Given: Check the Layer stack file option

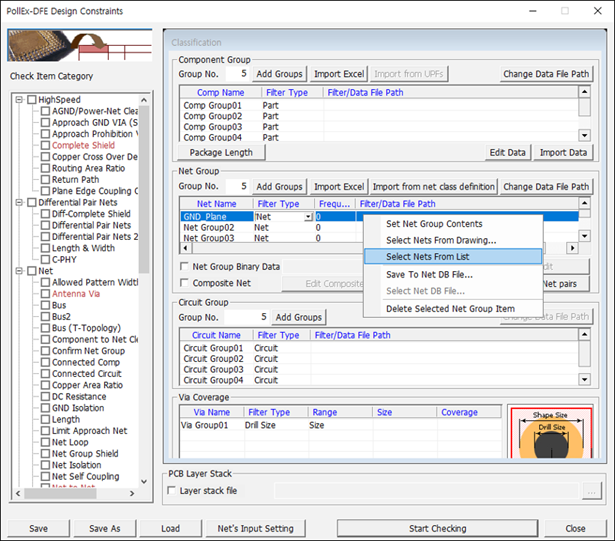Looking at the screenshot, I should click(171, 491).
